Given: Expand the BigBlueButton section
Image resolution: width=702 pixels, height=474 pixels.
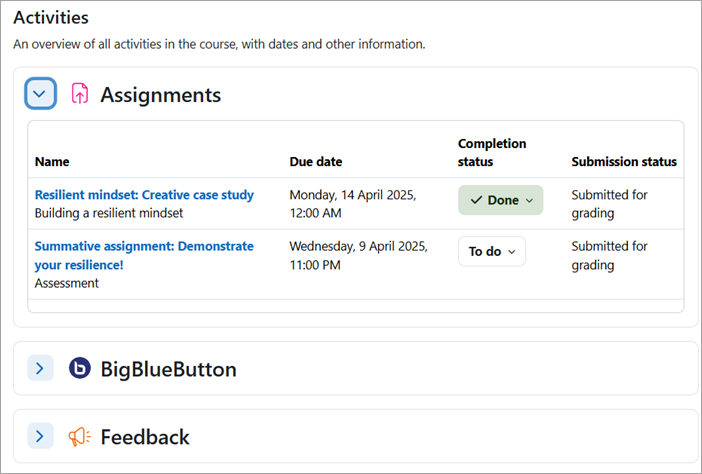Looking at the screenshot, I should coord(40,369).
